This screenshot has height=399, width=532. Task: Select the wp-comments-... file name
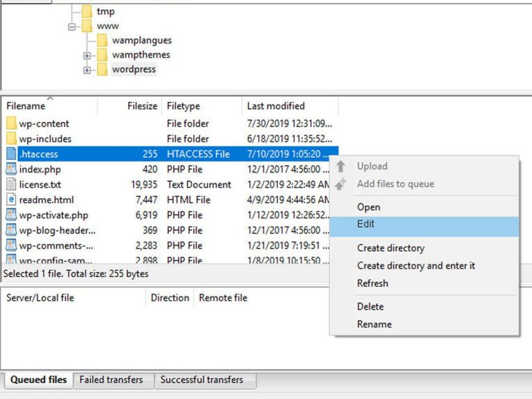pos(56,246)
